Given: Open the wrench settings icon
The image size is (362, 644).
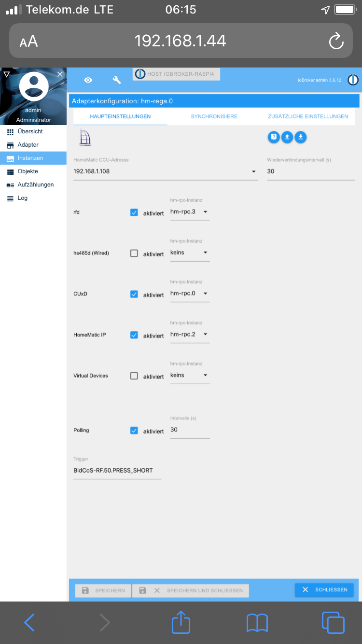Looking at the screenshot, I should tap(116, 80).
